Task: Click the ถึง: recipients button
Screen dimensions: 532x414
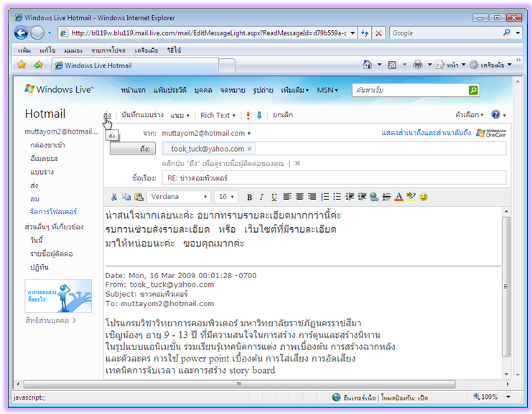Action: (x=133, y=148)
